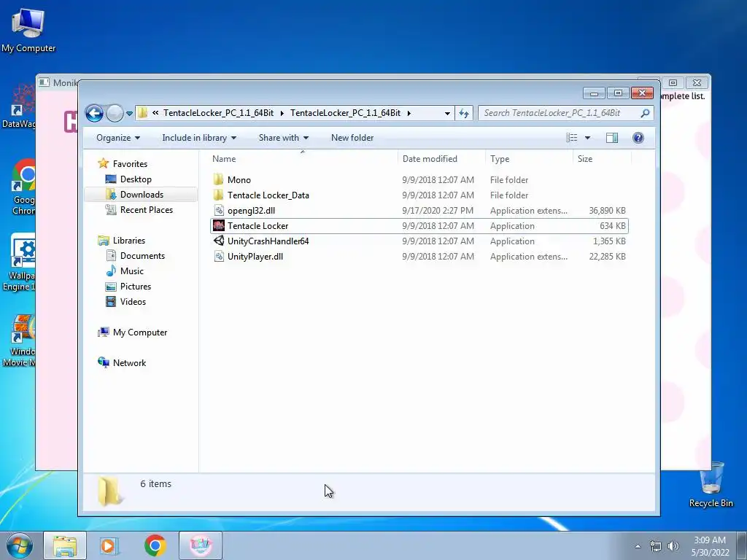Expand the trailing breadcrumb arrow in address bar
The height and width of the screenshot is (560, 747).
pos(409,113)
